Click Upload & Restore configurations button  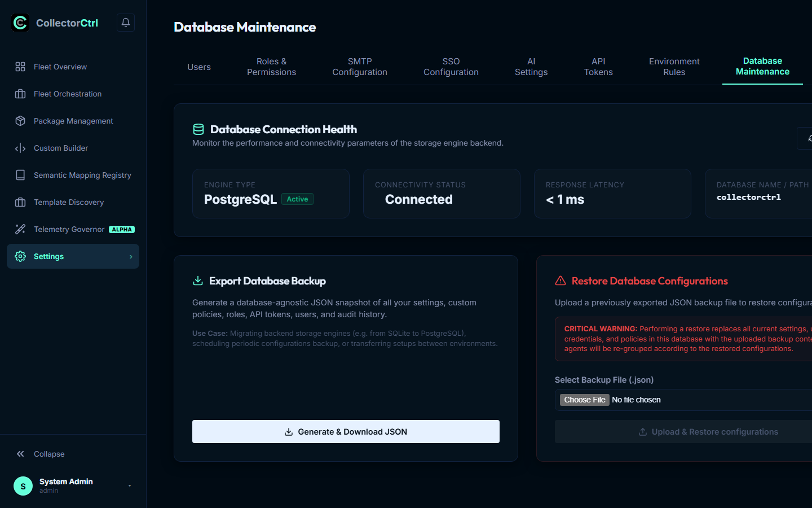(x=683, y=432)
